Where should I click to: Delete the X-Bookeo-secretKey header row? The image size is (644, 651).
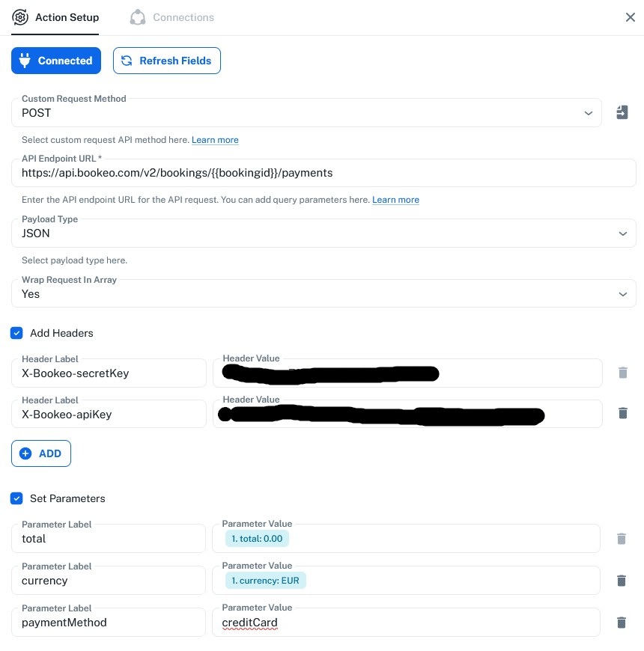[x=622, y=373]
